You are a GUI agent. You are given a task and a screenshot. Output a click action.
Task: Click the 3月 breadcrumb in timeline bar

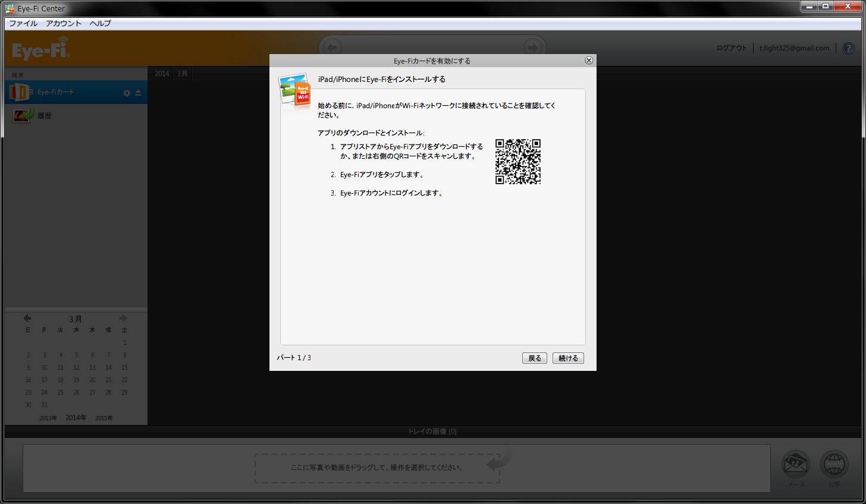pyautogui.click(x=183, y=74)
